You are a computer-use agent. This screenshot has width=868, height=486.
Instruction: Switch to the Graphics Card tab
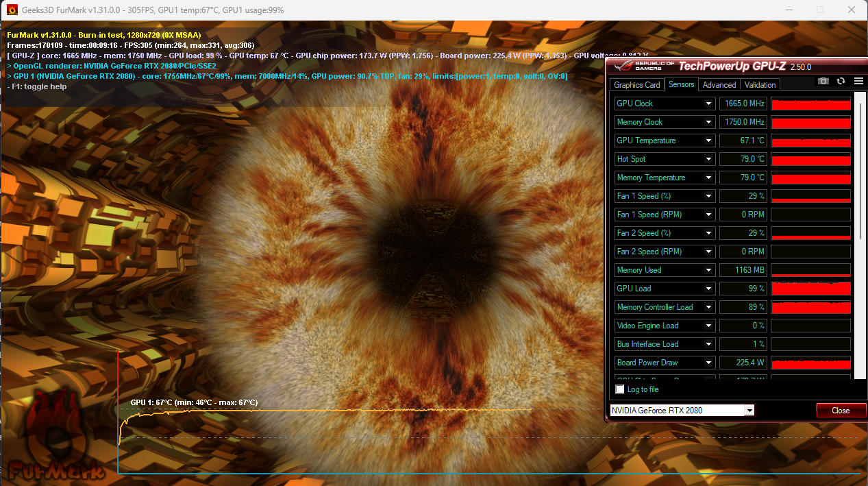636,85
